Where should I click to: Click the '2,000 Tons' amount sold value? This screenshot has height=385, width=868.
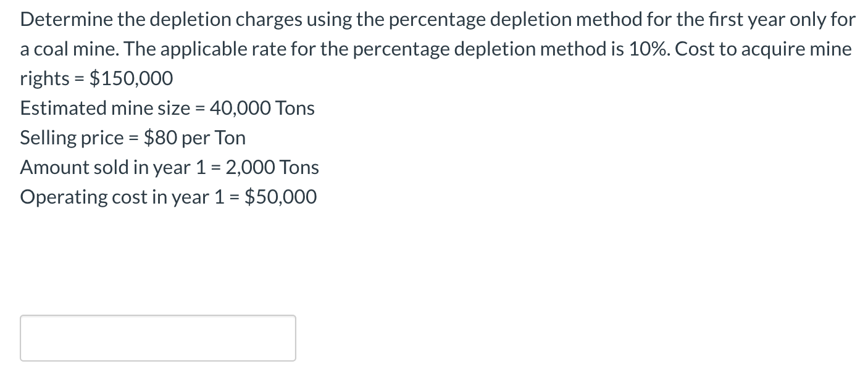point(273,167)
